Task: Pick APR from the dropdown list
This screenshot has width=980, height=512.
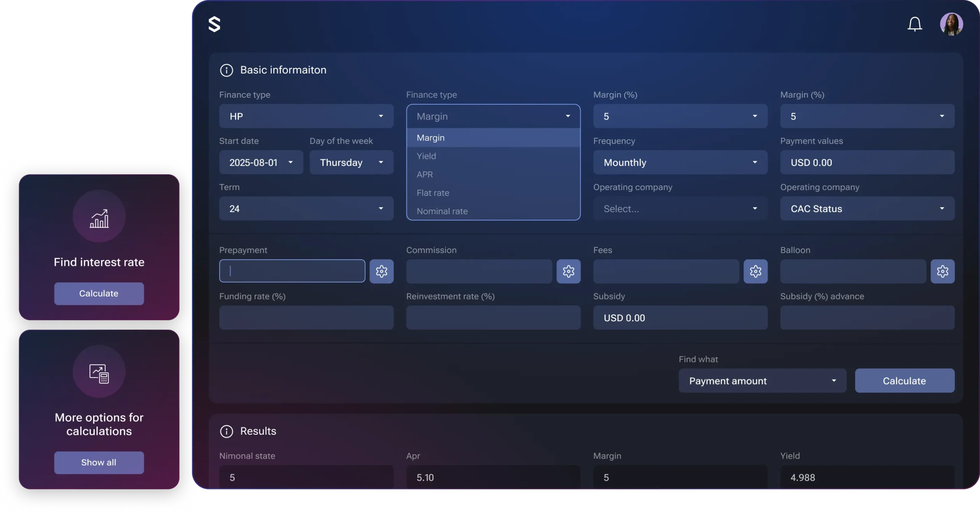Action: pyautogui.click(x=425, y=174)
